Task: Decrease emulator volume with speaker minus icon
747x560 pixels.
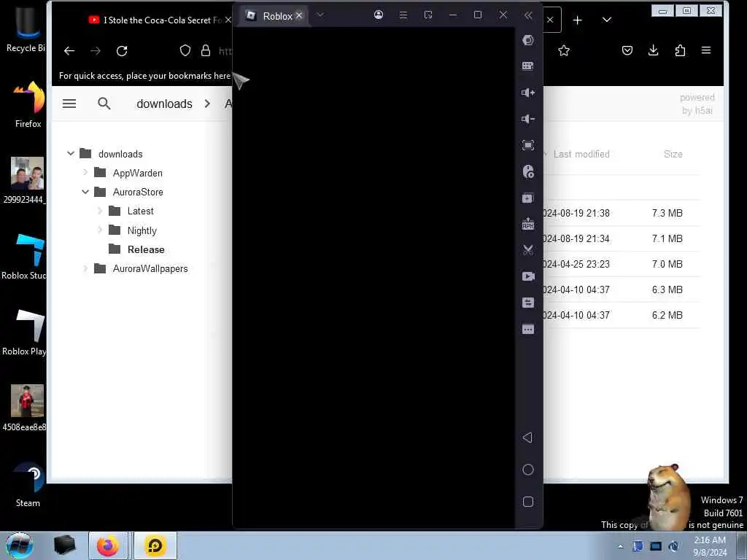Action: (x=528, y=119)
